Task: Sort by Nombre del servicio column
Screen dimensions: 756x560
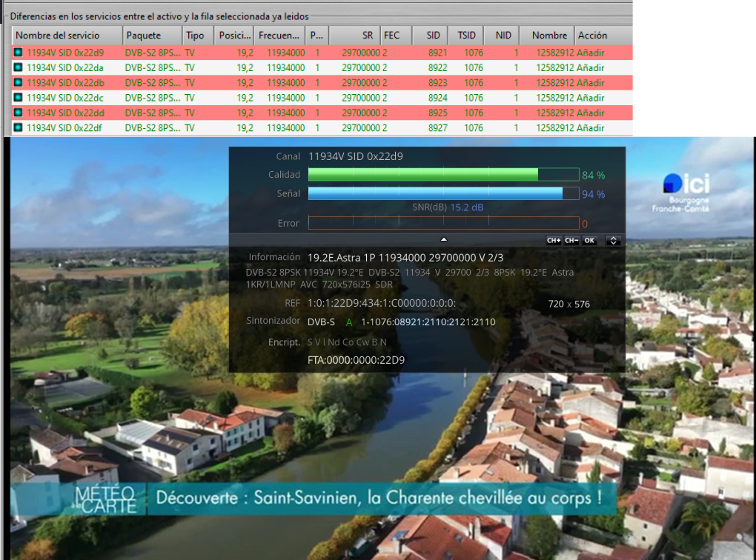Action: [x=67, y=35]
